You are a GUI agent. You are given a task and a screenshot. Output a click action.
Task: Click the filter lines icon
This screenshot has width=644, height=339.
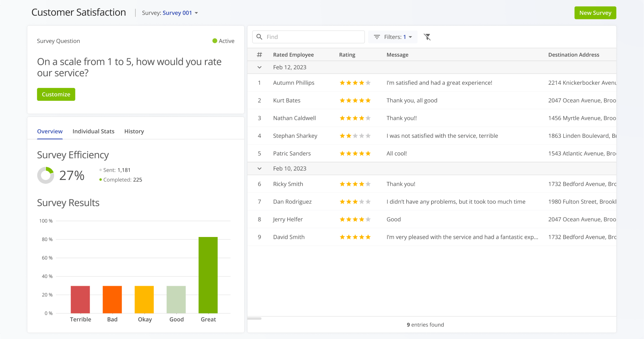(x=377, y=37)
